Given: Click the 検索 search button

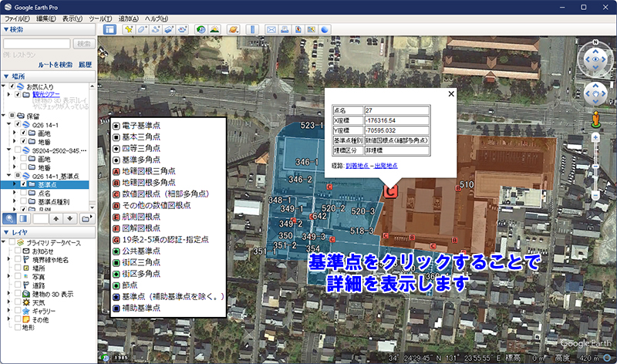Looking at the screenshot, I should (x=84, y=44).
